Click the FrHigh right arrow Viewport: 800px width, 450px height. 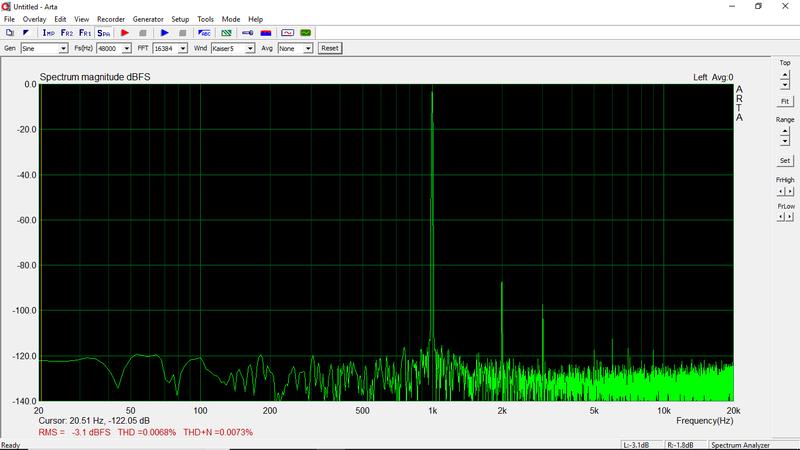[790, 189]
